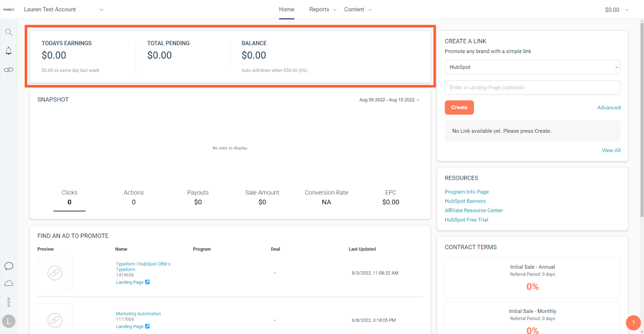Click the date 8/3/2022, 11:08:32 AM
644x334 pixels.
pyautogui.click(x=375, y=273)
